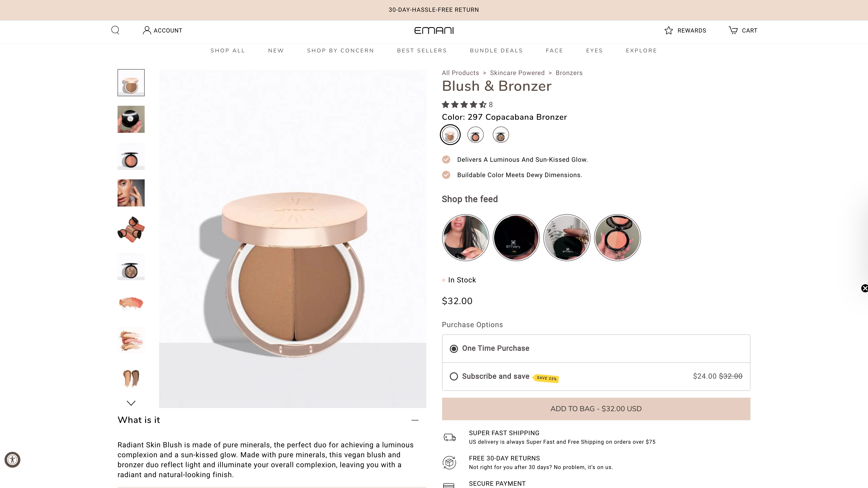View the blush swatch thumbnail in sidebar
The width and height of the screenshot is (868, 488).
[131, 303]
